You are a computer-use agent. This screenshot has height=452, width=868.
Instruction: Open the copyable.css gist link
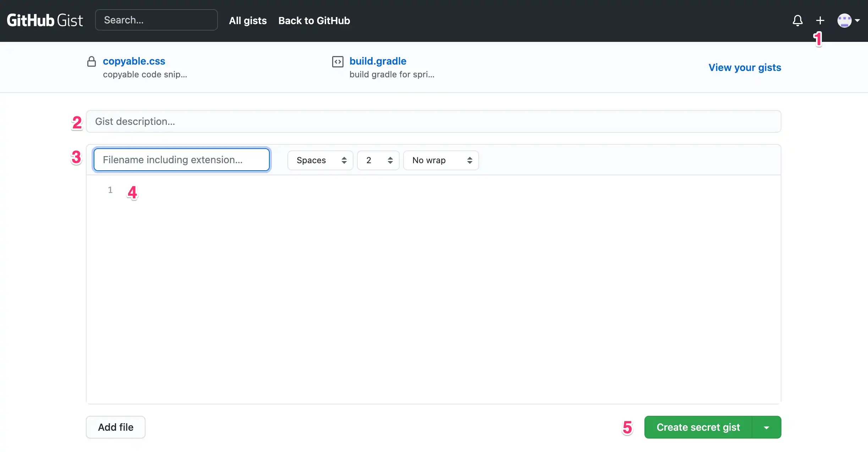134,61
